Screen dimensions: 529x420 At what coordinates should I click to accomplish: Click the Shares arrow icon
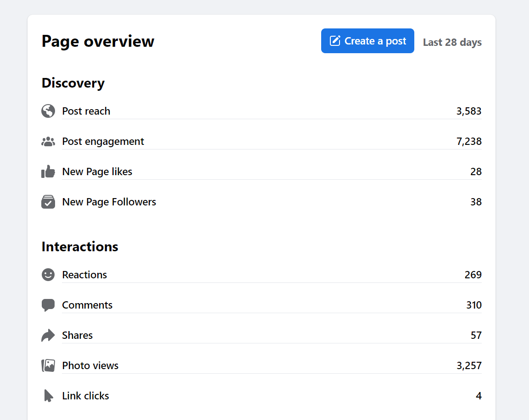(x=48, y=336)
